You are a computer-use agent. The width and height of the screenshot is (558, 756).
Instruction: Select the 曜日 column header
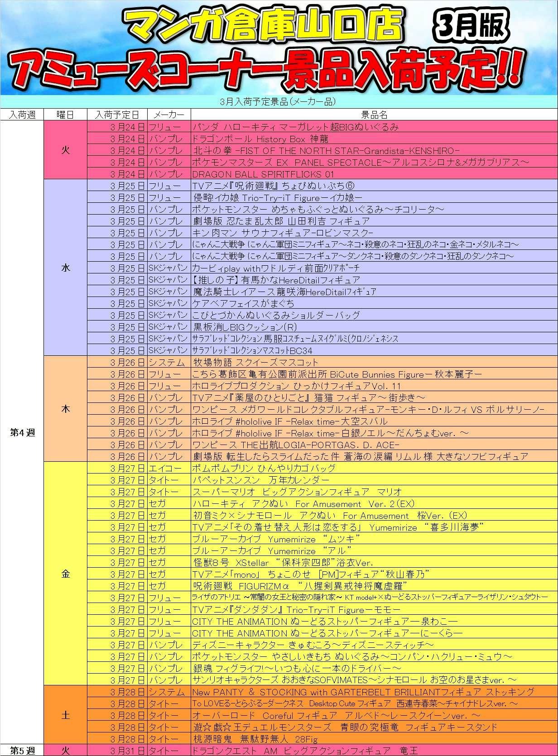(x=65, y=115)
